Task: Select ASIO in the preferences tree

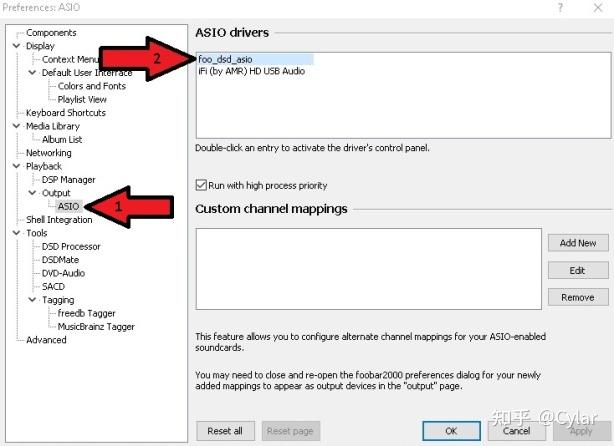Action: [68, 206]
